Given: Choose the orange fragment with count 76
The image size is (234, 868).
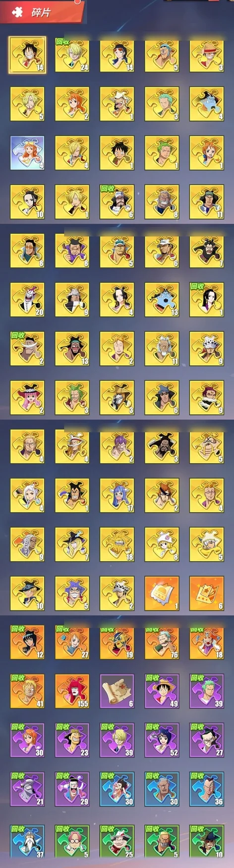Looking at the screenshot, I should (162, 642).
